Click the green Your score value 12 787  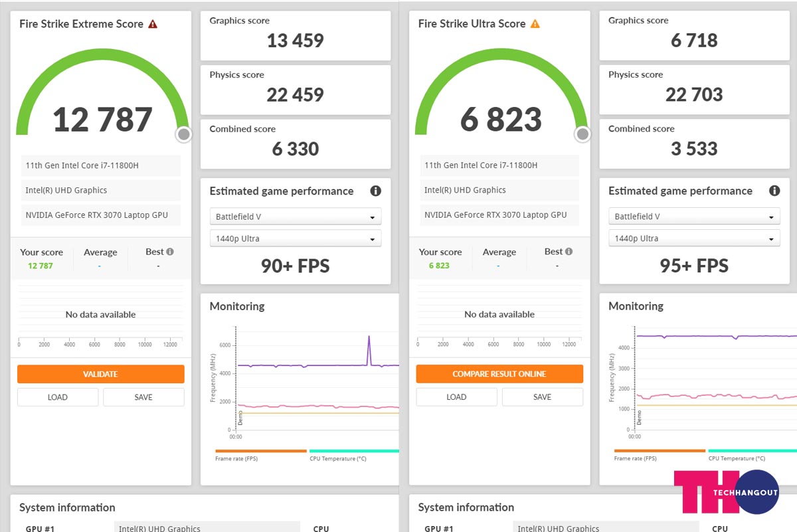41,266
